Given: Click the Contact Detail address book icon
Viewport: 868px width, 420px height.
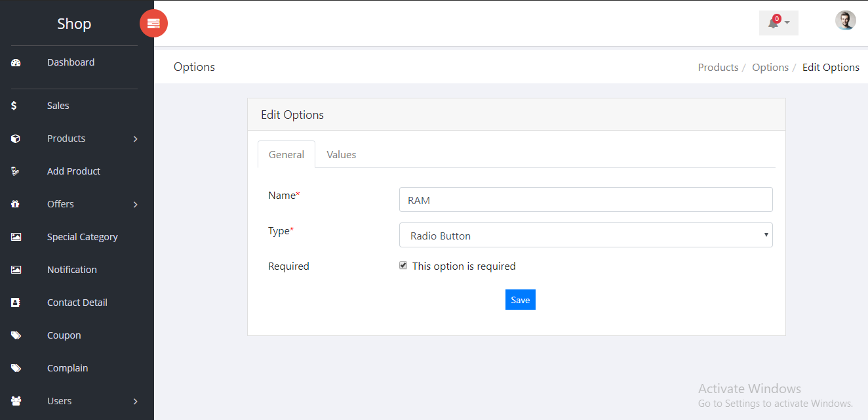Looking at the screenshot, I should coord(16,303).
